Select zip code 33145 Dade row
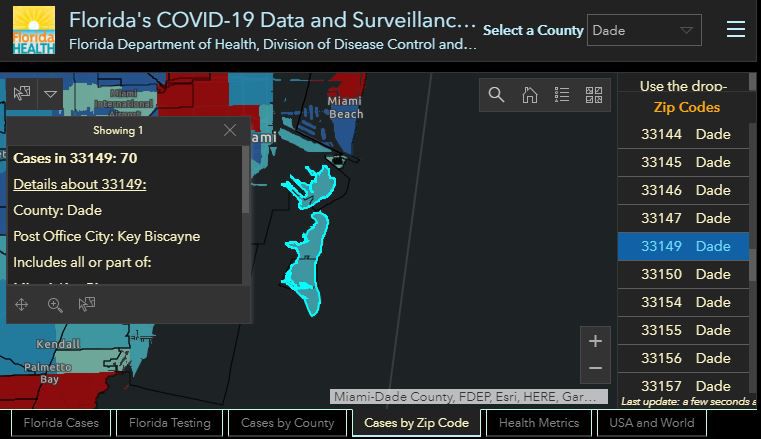 point(683,162)
